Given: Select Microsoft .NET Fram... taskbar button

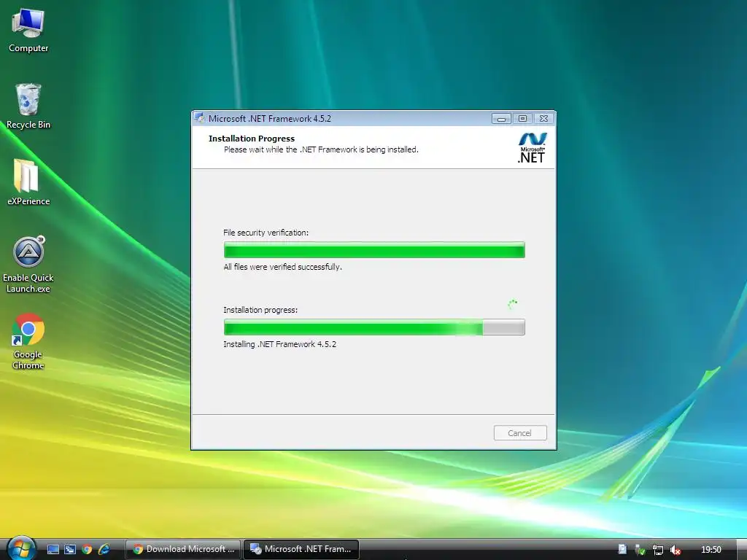Looking at the screenshot, I should [301, 549].
